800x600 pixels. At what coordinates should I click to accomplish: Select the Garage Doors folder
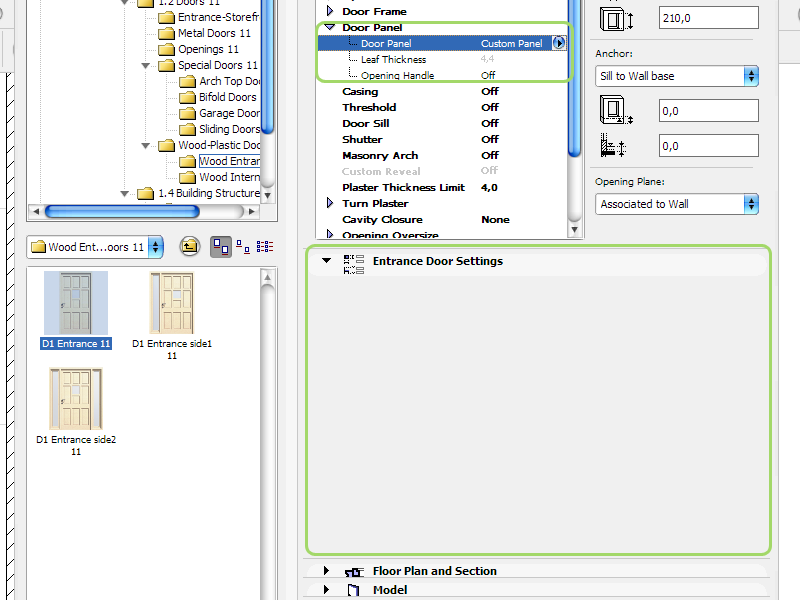tap(220, 113)
